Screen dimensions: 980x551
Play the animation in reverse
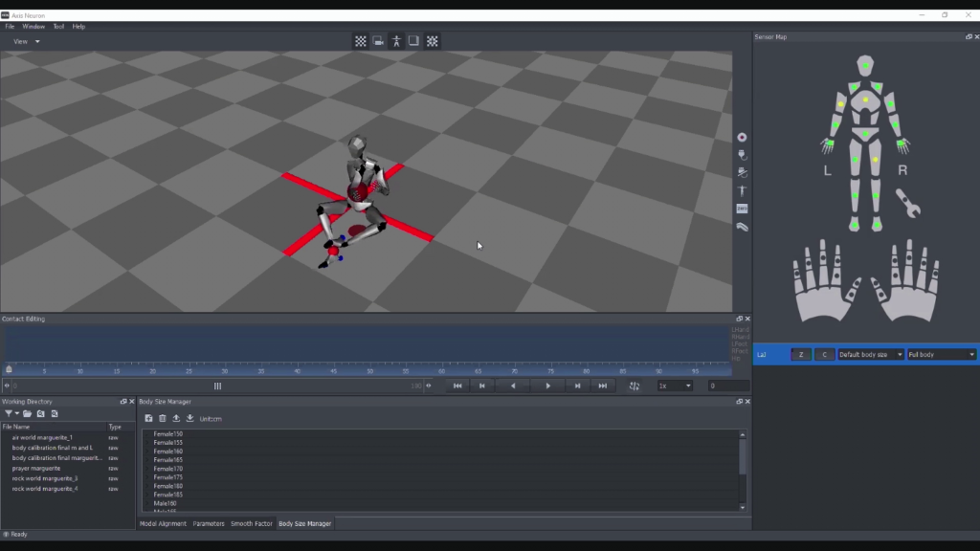tap(513, 386)
